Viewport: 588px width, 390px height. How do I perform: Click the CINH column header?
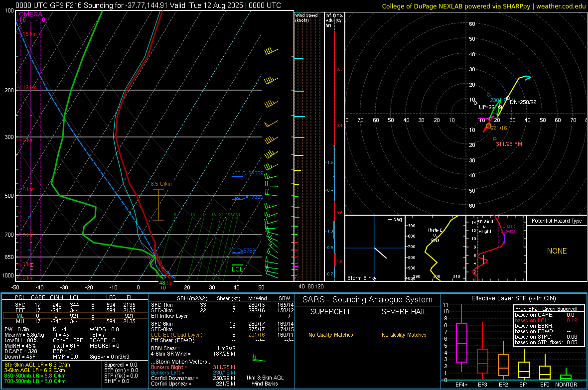click(x=57, y=297)
